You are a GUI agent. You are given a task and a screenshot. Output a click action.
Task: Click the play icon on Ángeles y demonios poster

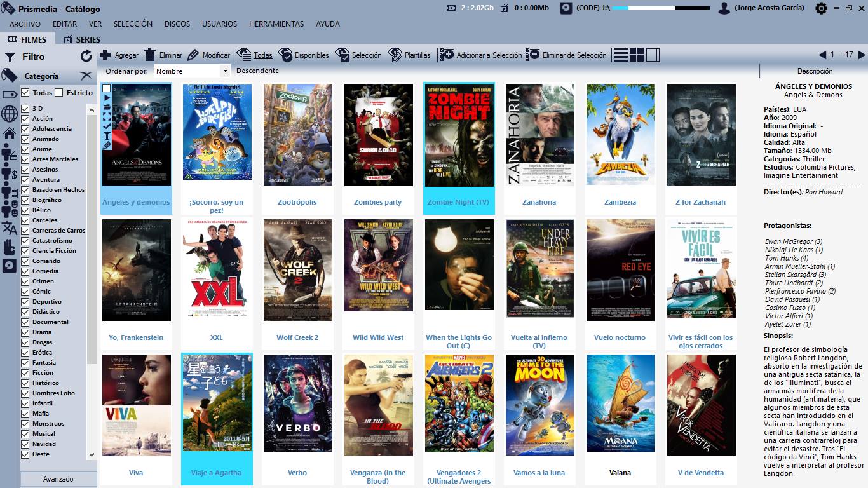[107, 98]
